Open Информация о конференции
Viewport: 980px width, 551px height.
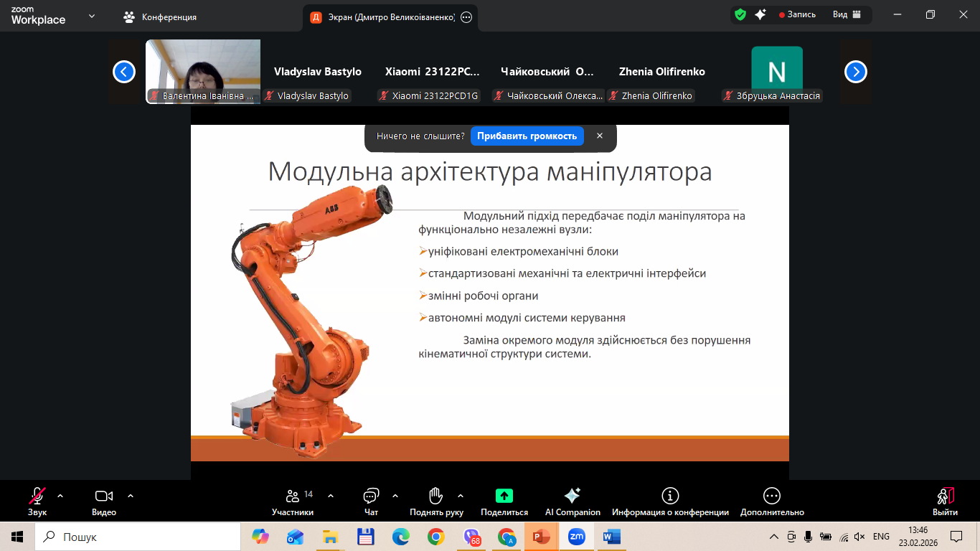point(670,501)
